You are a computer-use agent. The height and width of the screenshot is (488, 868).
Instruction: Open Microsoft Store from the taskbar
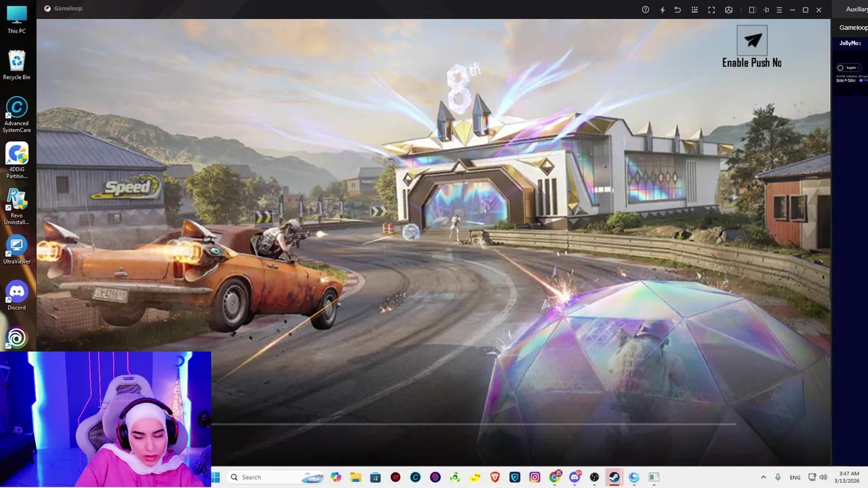[x=375, y=477]
